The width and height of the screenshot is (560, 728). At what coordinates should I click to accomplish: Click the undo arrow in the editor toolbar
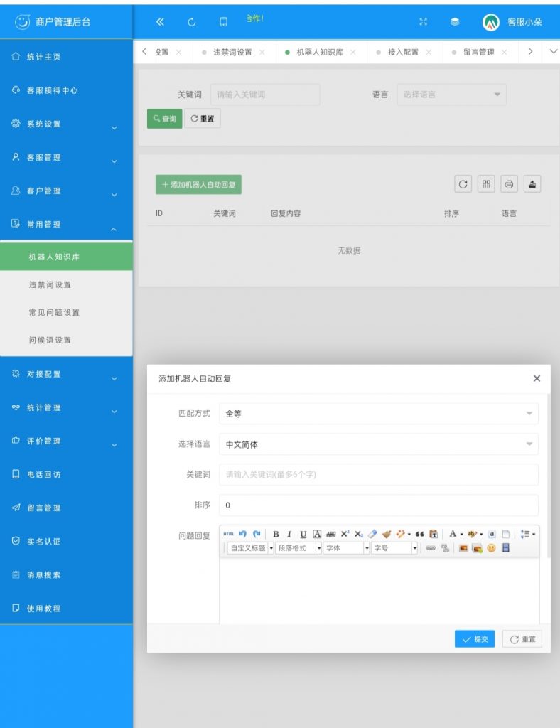[242, 534]
